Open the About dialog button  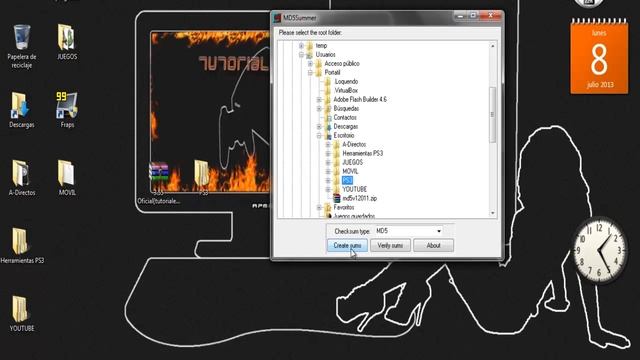click(x=433, y=245)
